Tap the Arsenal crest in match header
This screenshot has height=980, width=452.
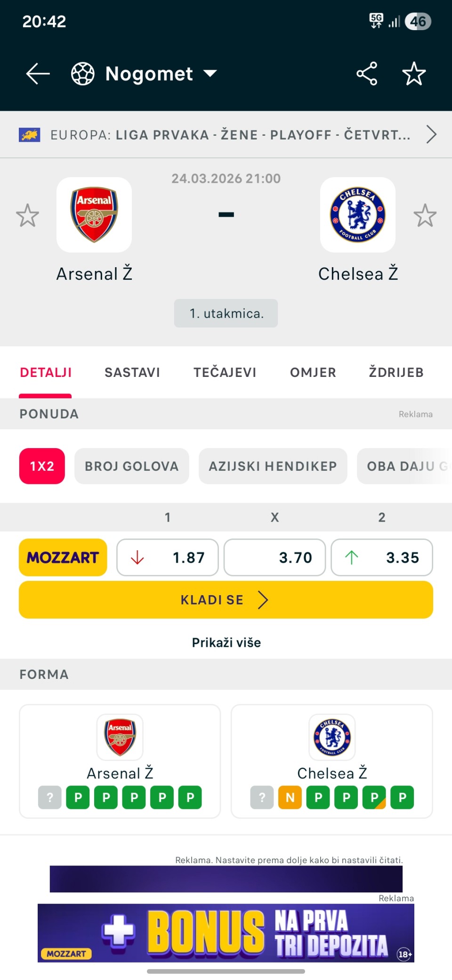(x=94, y=215)
